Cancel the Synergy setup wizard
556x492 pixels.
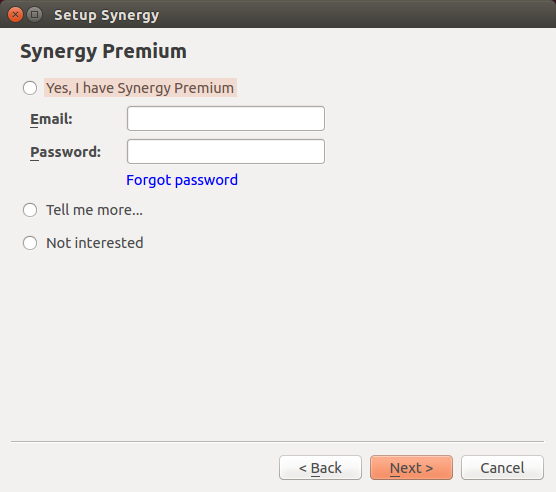502,468
